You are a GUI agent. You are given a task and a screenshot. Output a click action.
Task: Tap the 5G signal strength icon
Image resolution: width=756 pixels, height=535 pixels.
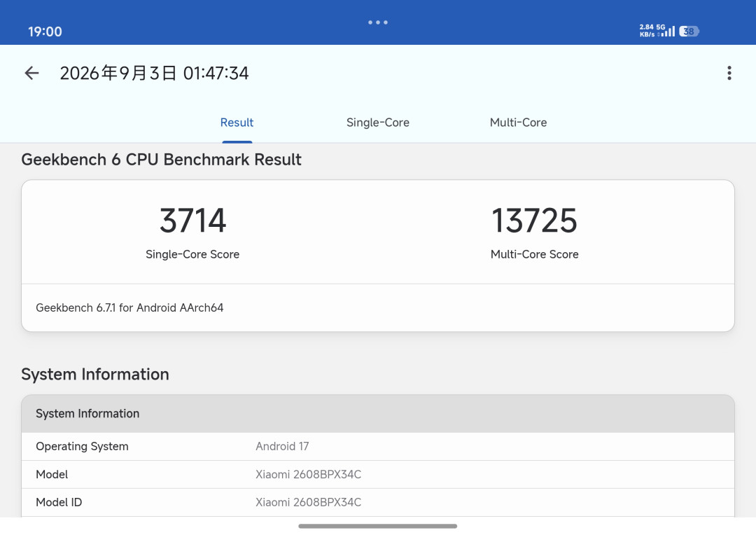pyautogui.click(x=666, y=30)
